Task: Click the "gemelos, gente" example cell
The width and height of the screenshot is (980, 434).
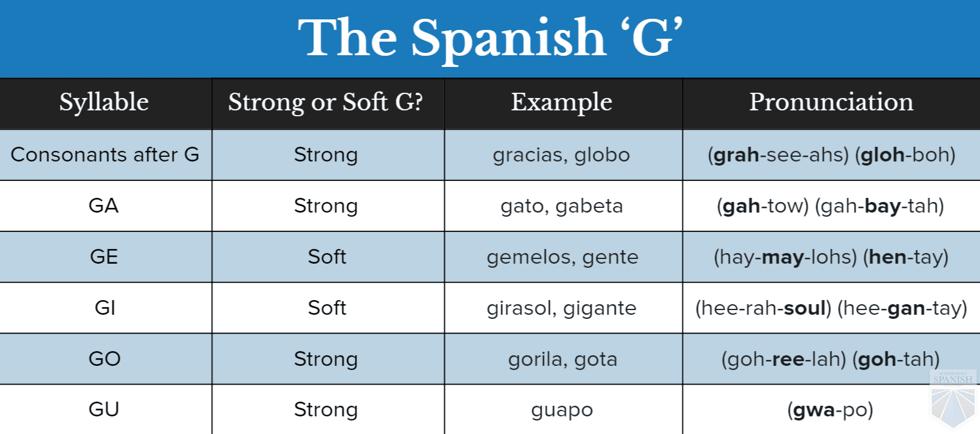Action: pos(562,257)
